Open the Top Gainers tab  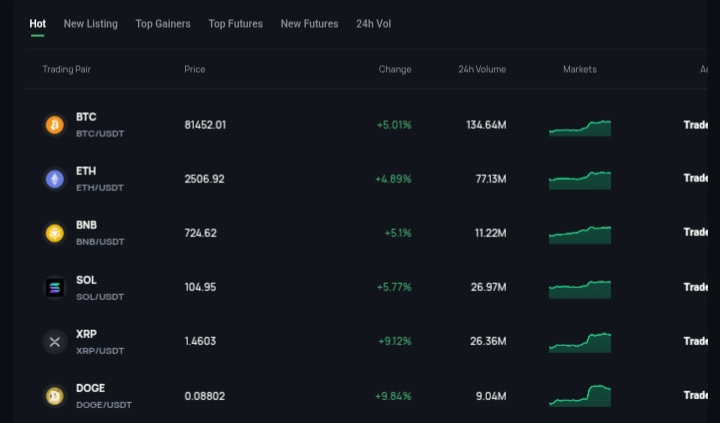pos(163,24)
